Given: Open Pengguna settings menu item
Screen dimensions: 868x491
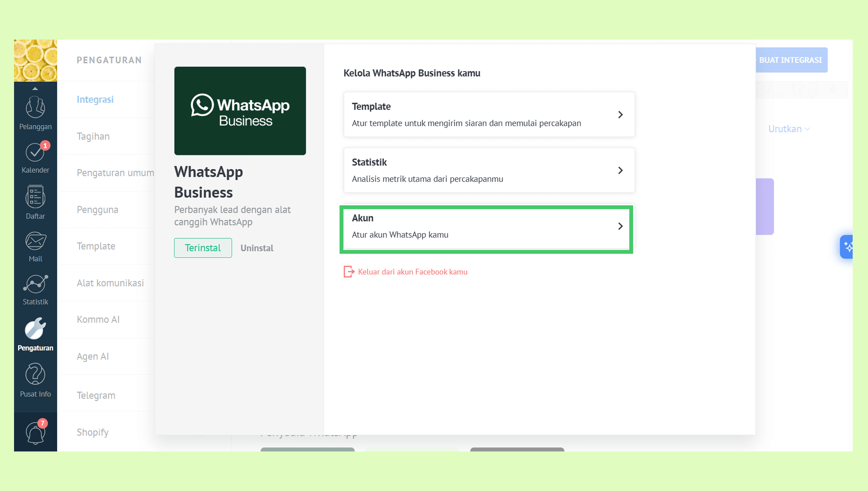Looking at the screenshot, I should click(98, 210).
